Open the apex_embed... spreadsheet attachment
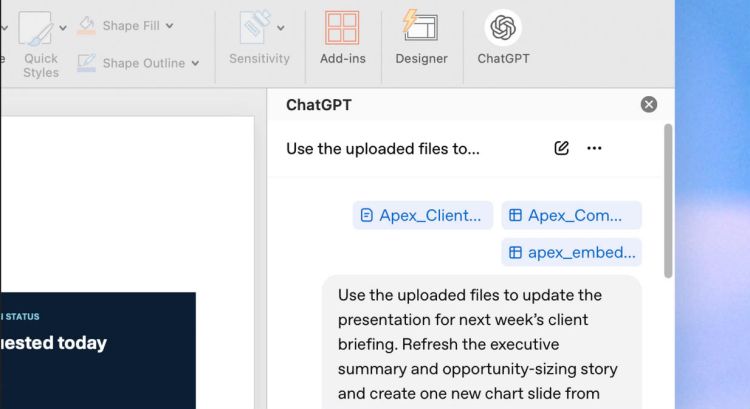Image resolution: width=750 pixels, height=409 pixels. point(571,252)
